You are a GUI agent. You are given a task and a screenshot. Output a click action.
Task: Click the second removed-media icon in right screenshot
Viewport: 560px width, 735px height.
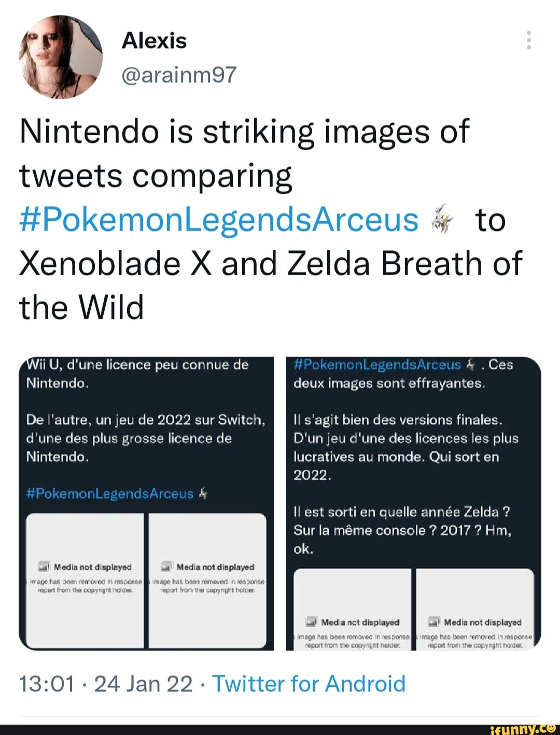point(435,622)
